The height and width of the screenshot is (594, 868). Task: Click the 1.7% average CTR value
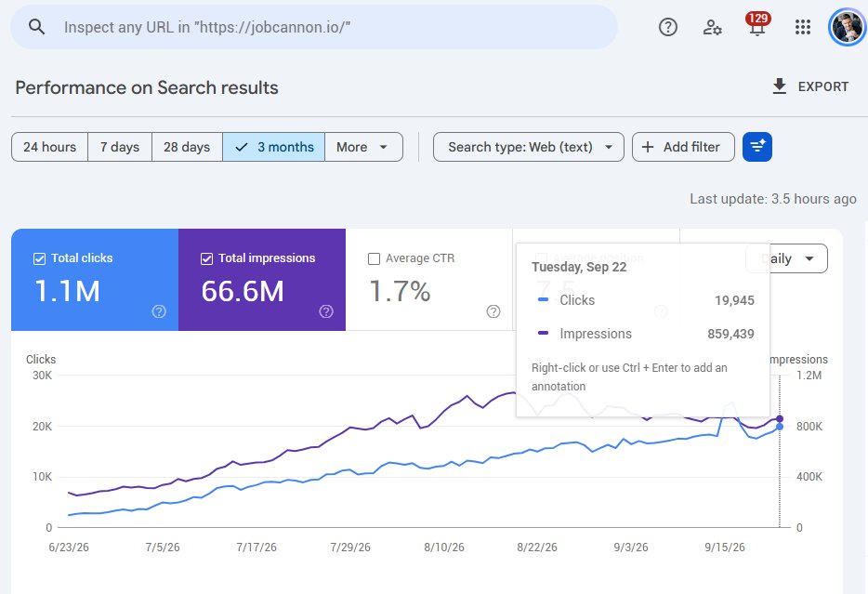[399, 291]
